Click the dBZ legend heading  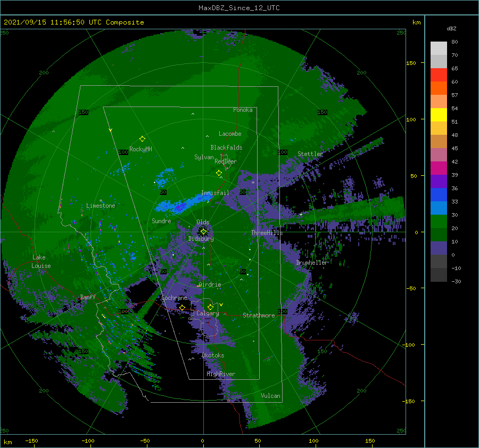pos(451,29)
